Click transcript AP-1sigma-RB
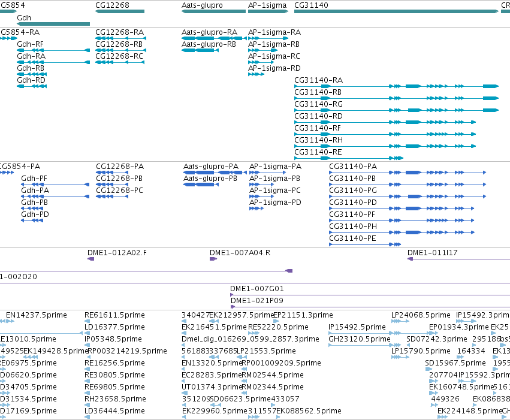510x420 pixels. pos(274,44)
